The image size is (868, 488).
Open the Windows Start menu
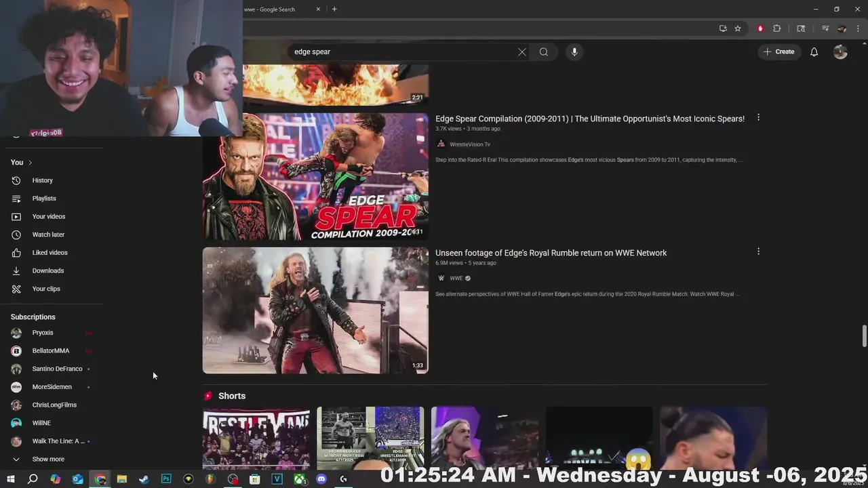click(10, 479)
